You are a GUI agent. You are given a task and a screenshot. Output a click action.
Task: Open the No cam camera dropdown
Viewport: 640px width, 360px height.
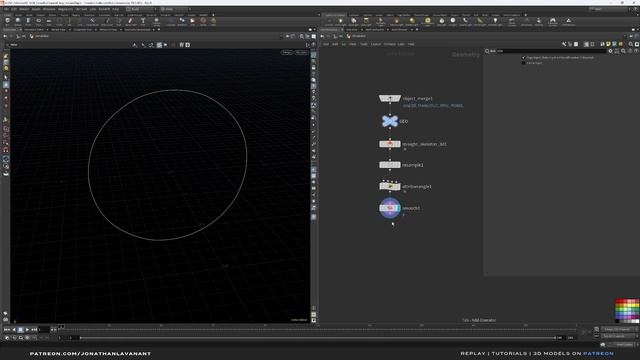point(301,53)
